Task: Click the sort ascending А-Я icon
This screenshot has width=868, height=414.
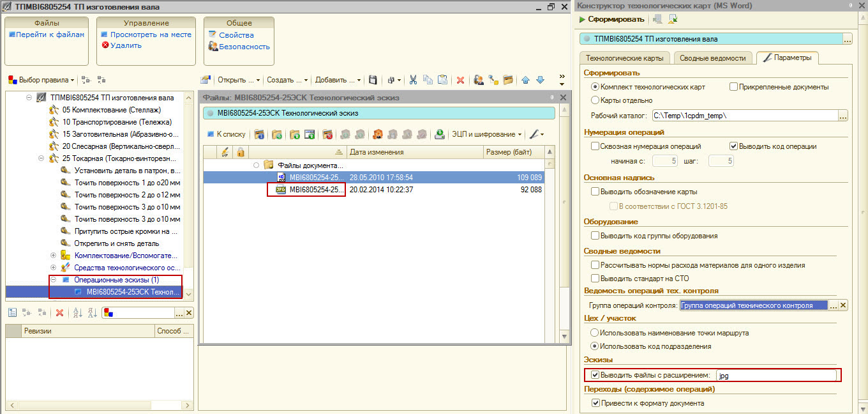Action: [78, 312]
